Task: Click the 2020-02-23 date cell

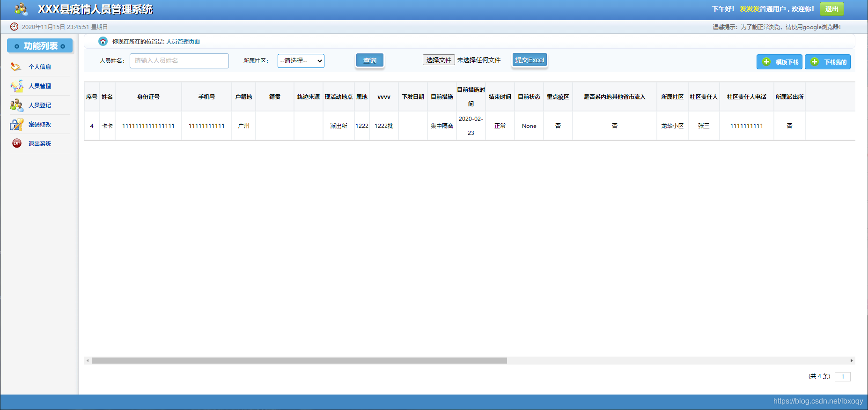Action: 471,126
